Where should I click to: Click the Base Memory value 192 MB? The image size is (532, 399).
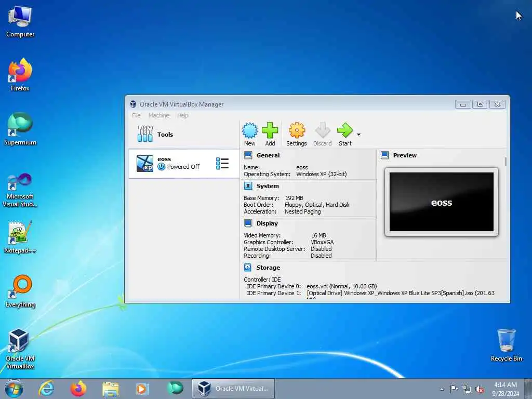294,198
